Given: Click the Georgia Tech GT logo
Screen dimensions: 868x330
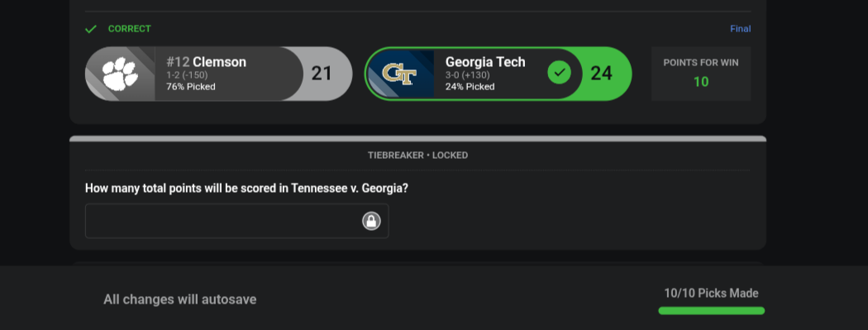Looking at the screenshot, I should coord(399,74).
